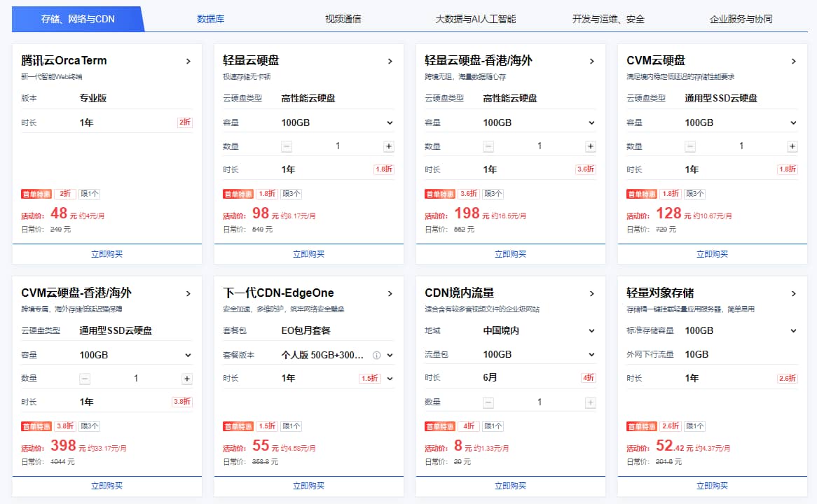Expand the 容量 dropdown in CVM云硬盘
The width and height of the screenshot is (817, 504).
pos(793,123)
